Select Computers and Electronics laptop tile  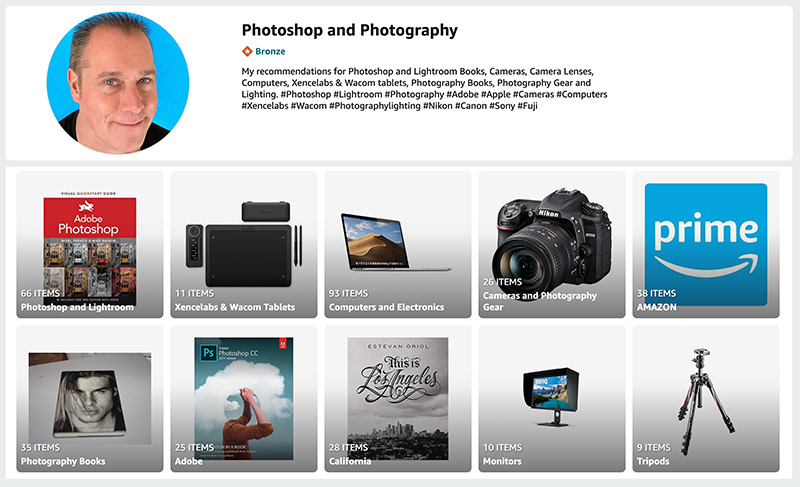(x=398, y=245)
